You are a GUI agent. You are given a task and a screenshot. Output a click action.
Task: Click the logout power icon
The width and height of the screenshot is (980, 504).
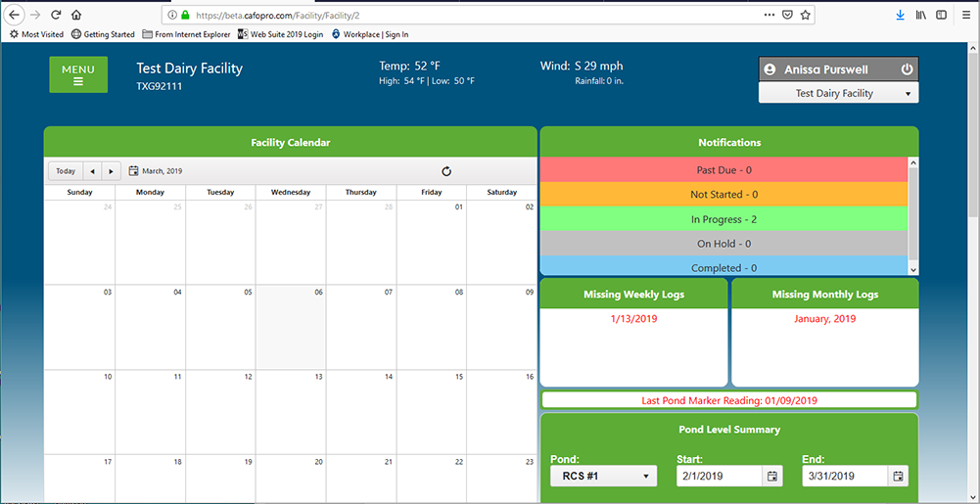[x=907, y=69]
